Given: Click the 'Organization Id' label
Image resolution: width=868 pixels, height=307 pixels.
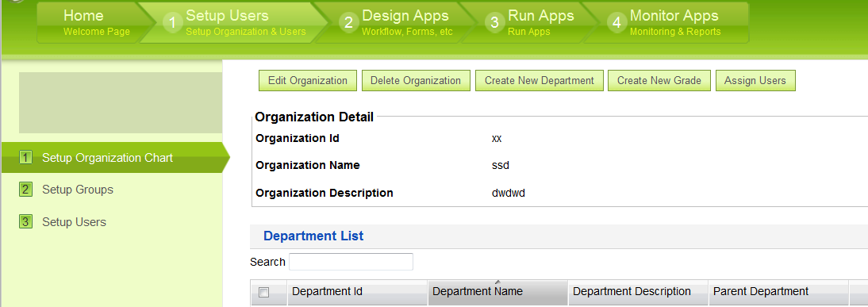Looking at the screenshot, I should [x=298, y=138].
